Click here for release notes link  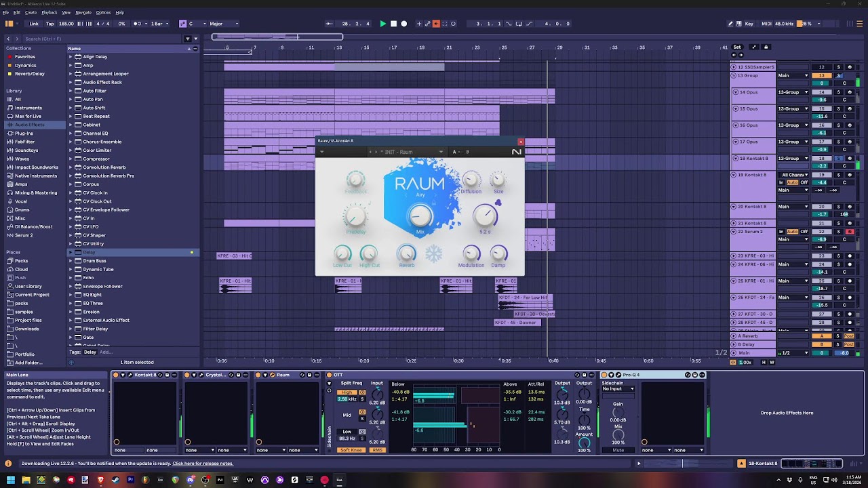[x=203, y=464]
